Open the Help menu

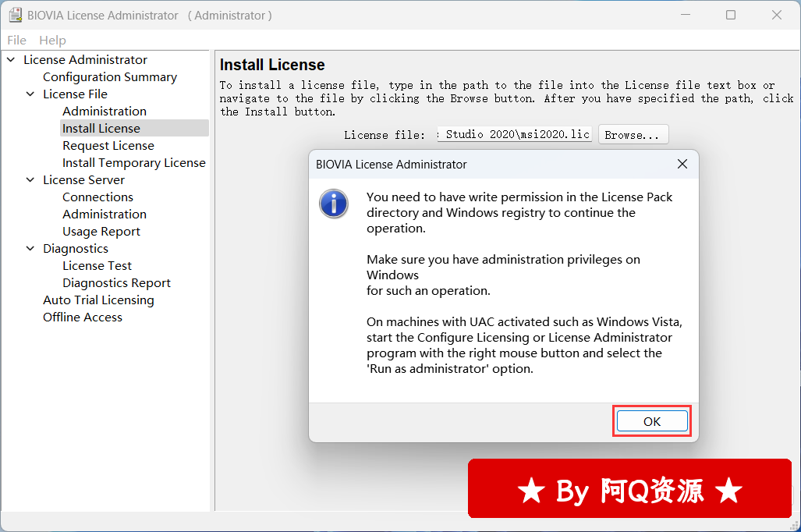[x=52, y=40]
